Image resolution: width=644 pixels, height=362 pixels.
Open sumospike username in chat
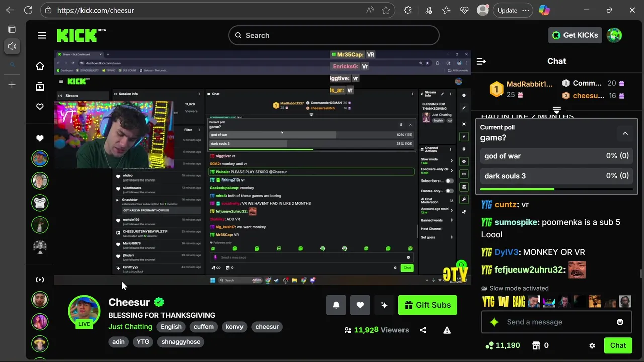point(516,222)
